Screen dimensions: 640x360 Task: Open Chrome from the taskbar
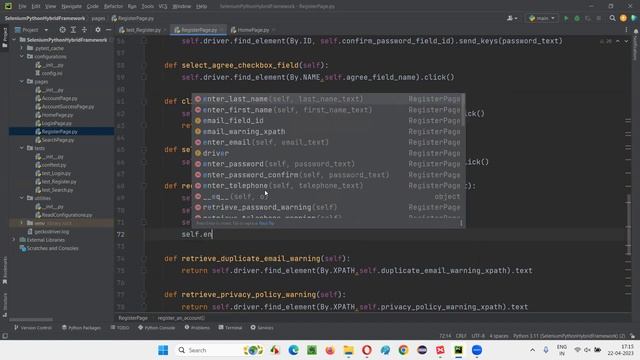point(403,350)
